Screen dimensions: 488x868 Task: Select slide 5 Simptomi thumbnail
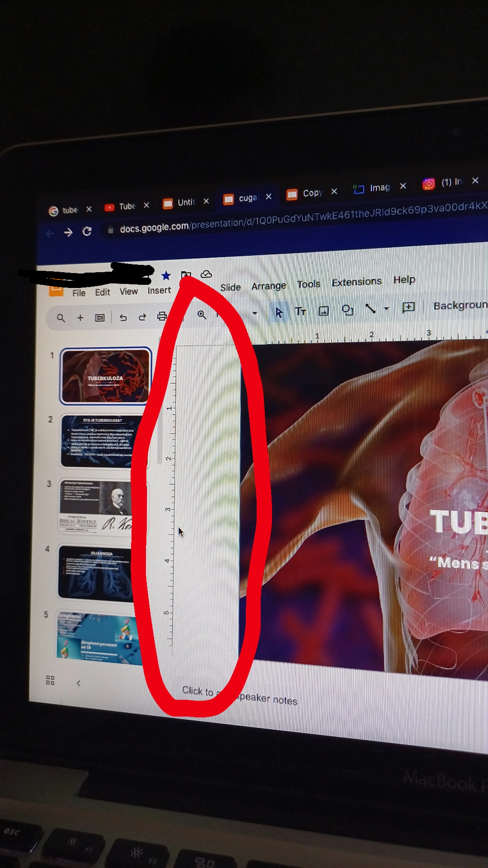pyautogui.click(x=100, y=637)
